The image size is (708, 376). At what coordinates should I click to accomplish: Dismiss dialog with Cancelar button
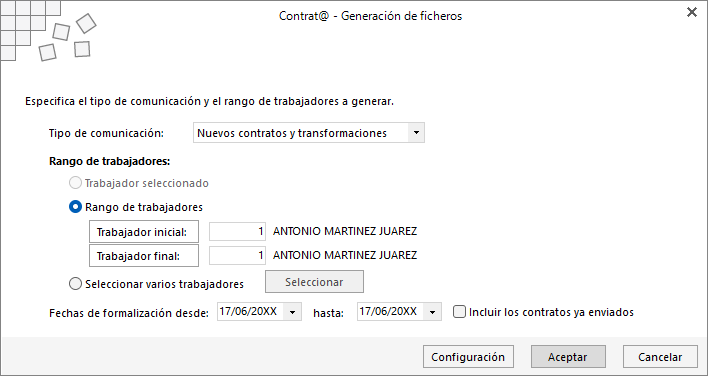[660, 357]
